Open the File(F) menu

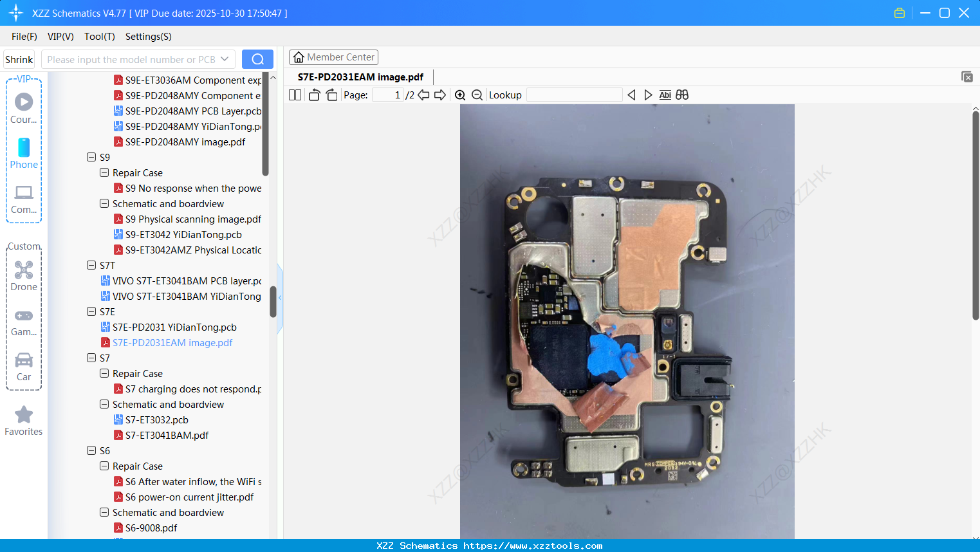[24, 37]
